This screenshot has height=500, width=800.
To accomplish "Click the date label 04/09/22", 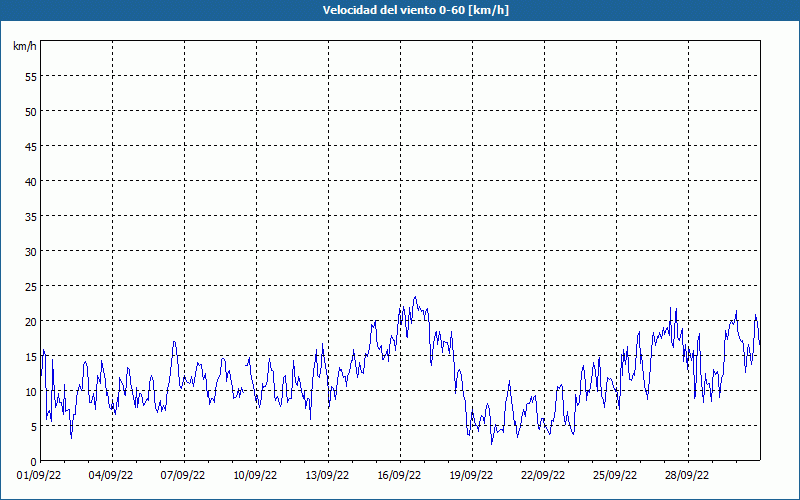I will pos(111,476).
